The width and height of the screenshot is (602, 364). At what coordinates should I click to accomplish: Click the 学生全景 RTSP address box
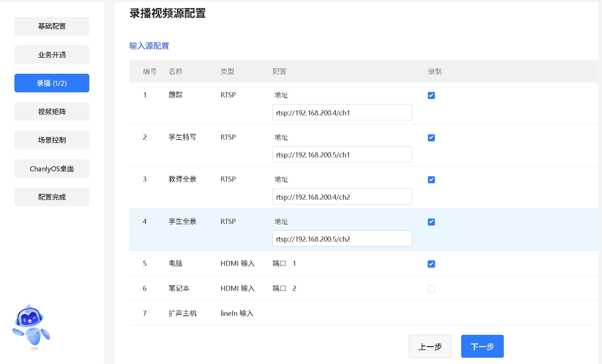[x=342, y=239]
